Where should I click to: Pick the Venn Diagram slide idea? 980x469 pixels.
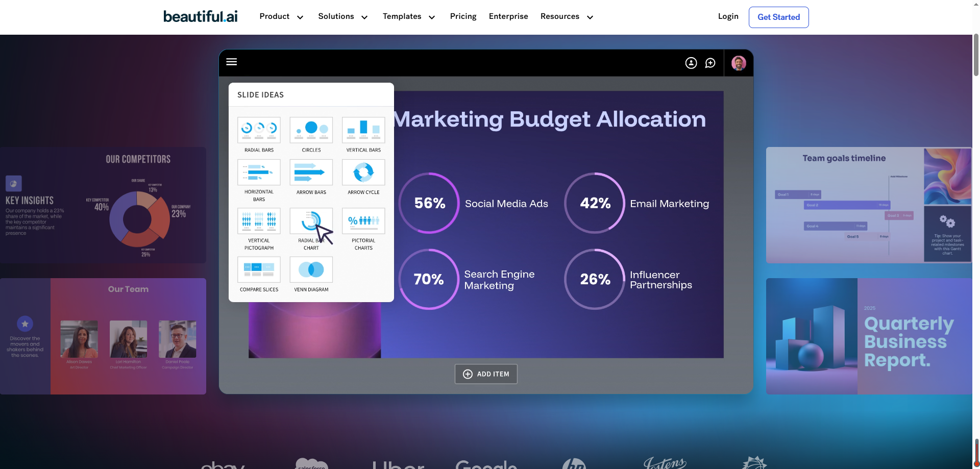pyautogui.click(x=311, y=269)
